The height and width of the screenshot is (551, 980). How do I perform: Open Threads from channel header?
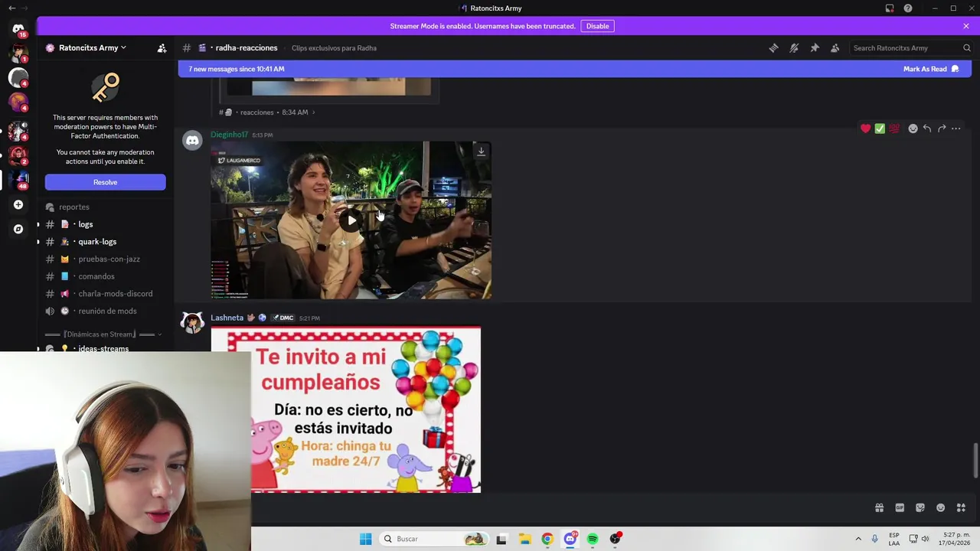tap(773, 47)
